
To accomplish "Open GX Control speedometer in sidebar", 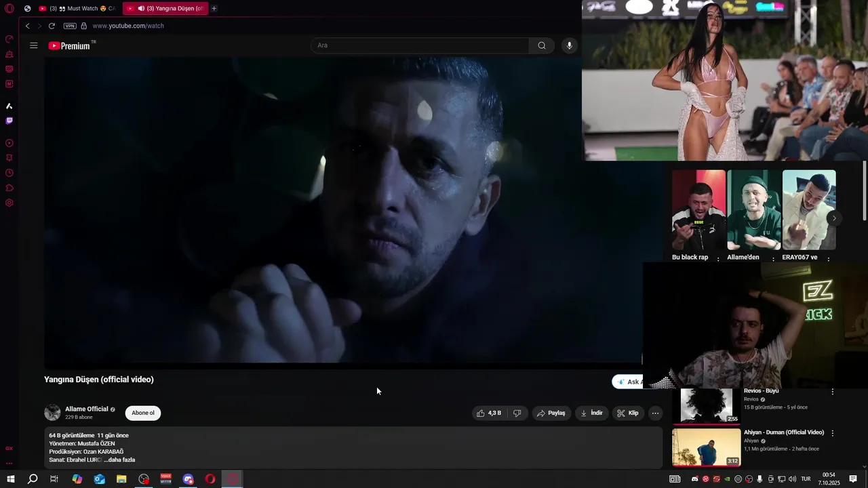I will point(9,39).
